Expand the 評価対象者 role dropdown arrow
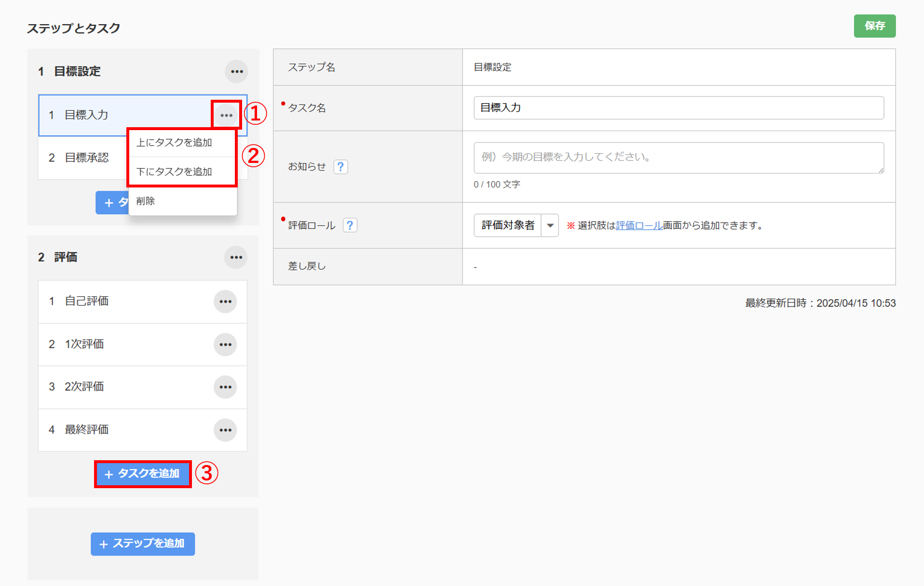Viewport: 924px width, 586px height. (550, 225)
